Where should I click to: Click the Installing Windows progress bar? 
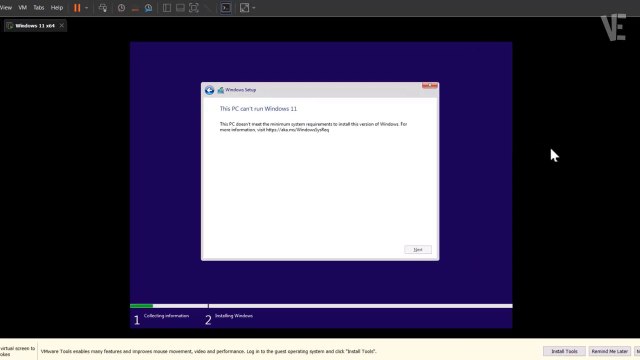361,306
